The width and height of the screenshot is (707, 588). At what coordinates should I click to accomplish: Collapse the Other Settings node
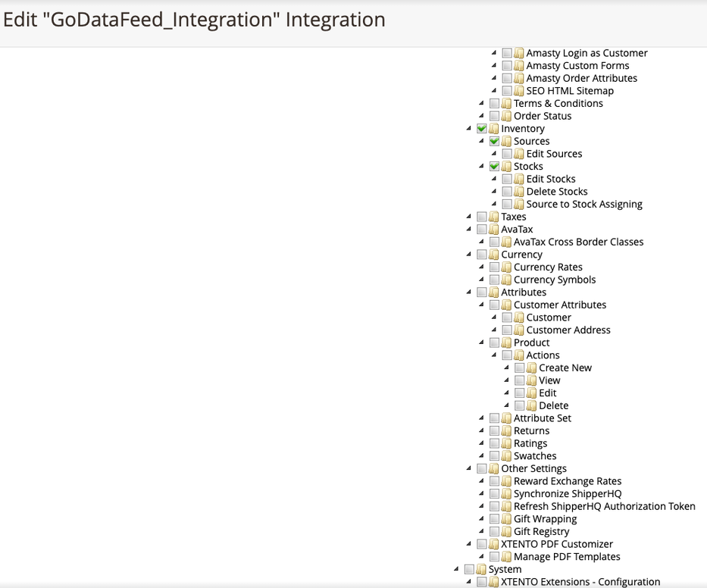point(469,469)
